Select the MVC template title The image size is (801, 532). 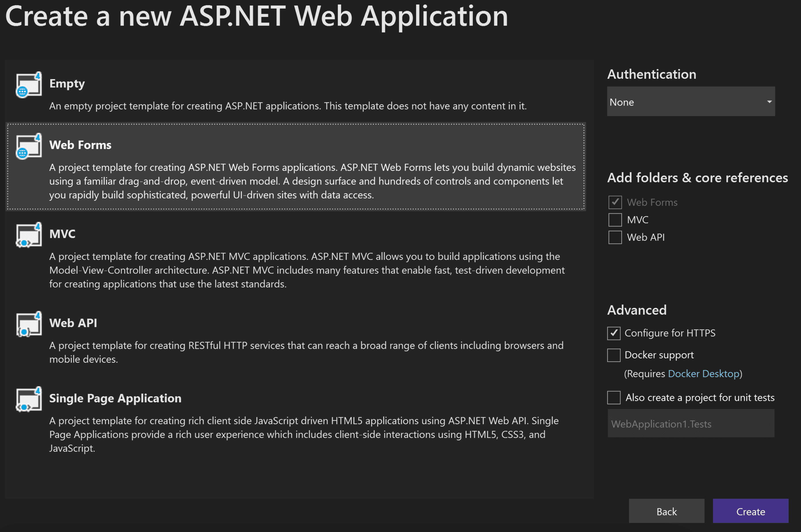pyautogui.click(x=62, y=234)
